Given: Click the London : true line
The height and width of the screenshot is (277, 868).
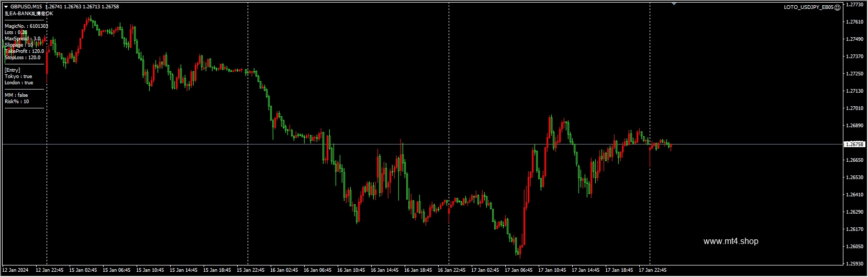Looking at the screenshot, I should 19,83.
